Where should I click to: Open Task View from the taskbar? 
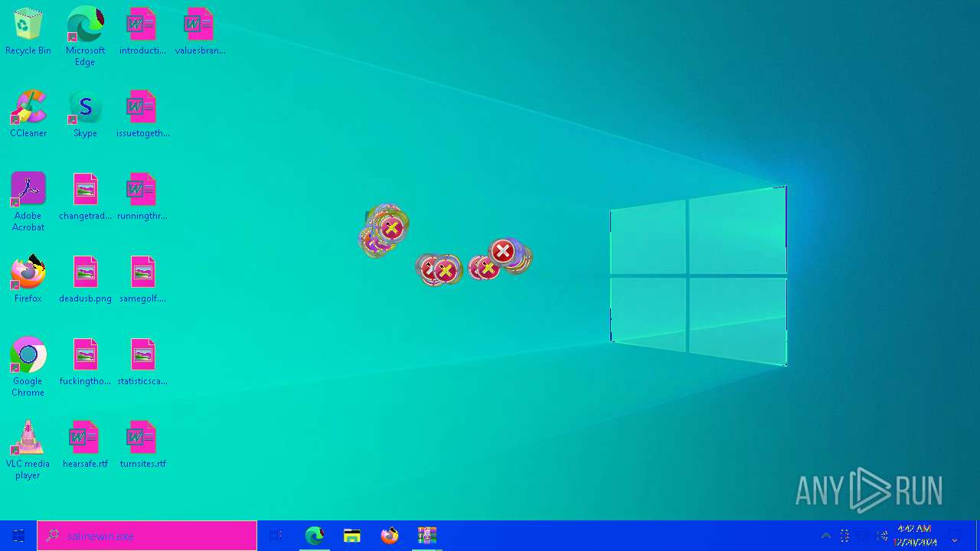pyautogui.click(x=276, y=536)
